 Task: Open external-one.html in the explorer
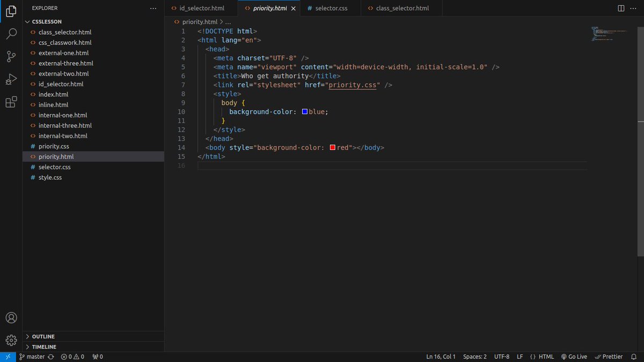pyautogui.click(x=93, y=53)
